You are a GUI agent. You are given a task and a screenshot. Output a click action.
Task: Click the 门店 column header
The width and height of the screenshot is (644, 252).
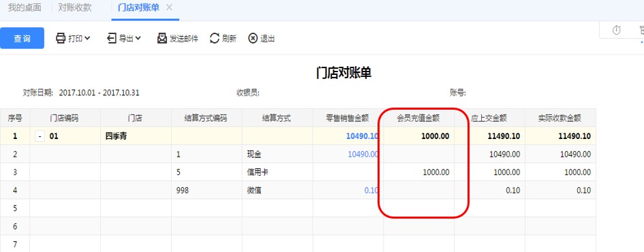pos(136,119)
